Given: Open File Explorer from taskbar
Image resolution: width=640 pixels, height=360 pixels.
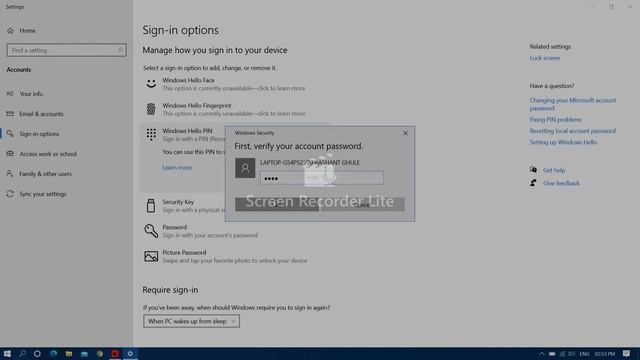Looking at the screenshot, I should [69, 354].
